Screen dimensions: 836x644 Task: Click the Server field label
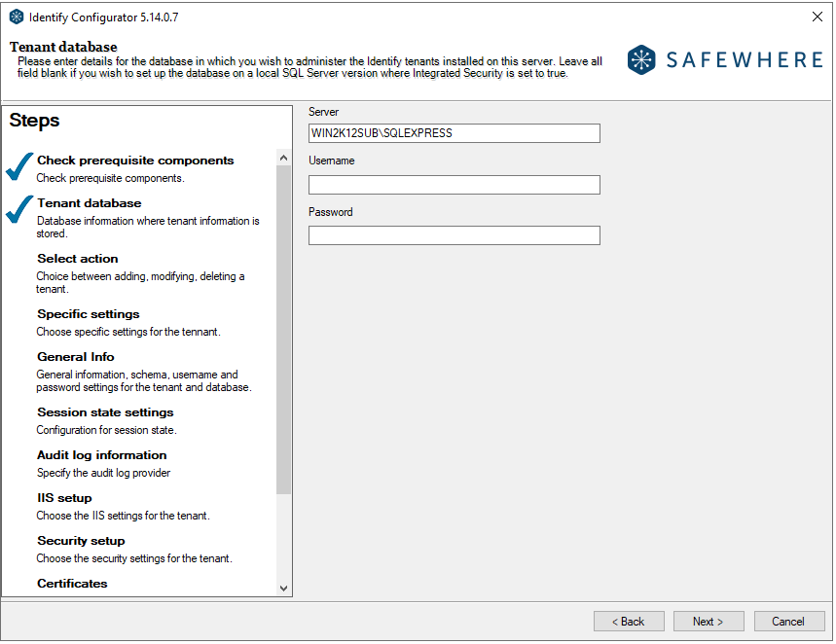(x=324, y=112)
